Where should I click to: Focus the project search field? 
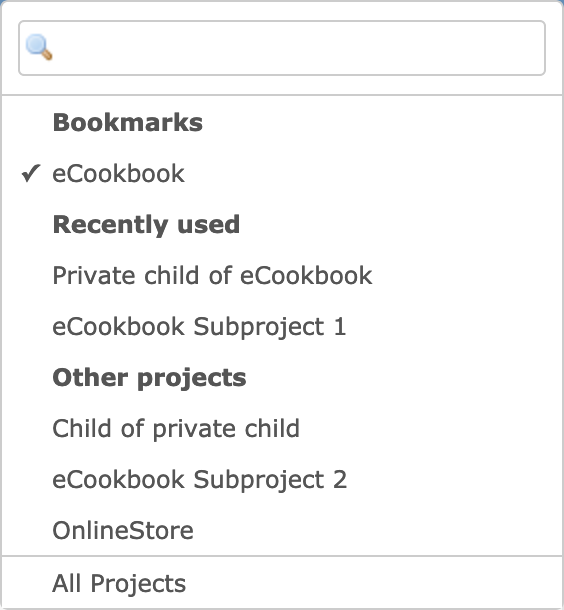282,48
